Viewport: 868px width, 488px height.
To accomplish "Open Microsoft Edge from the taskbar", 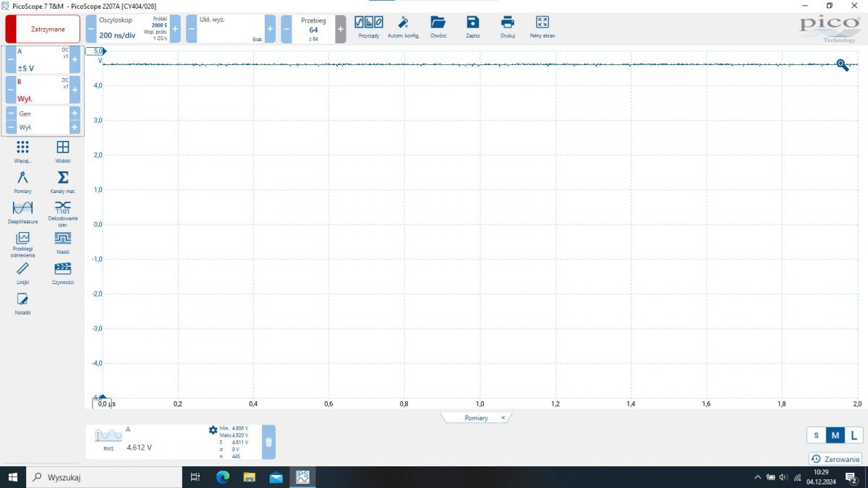I will (x=222, y=477).
